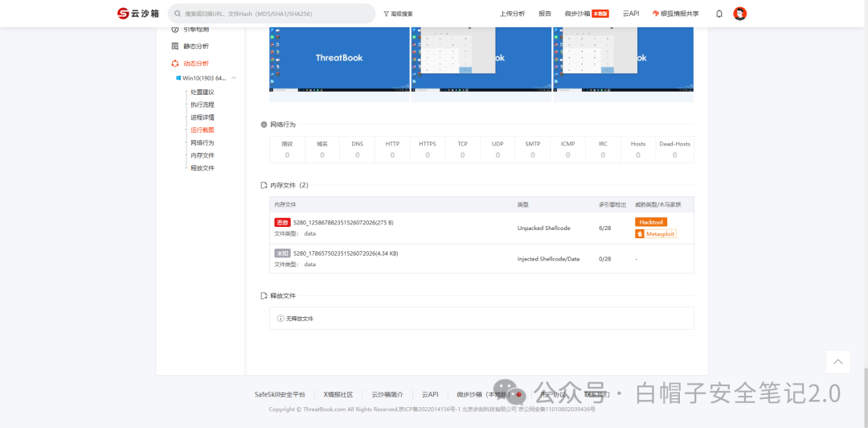The height and width of the screenshot is (428, 868).
Task: Open the first ThreatBook desktop screenshot
Action: [x=339, y=60]
